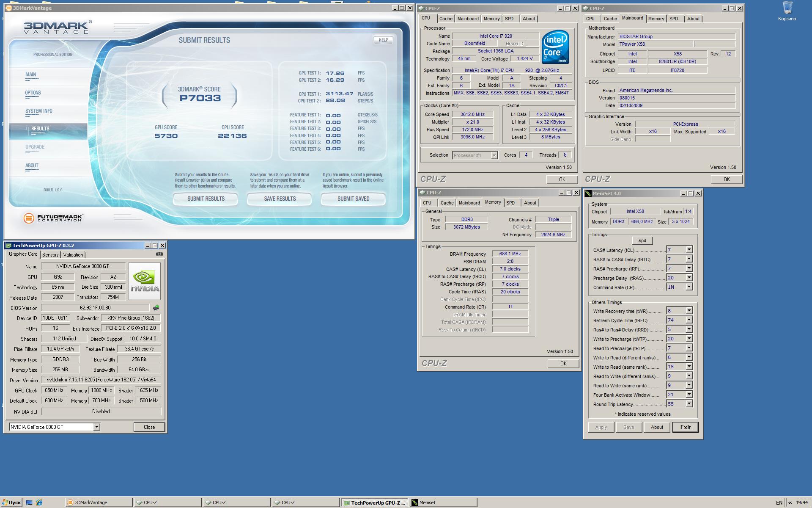
Task: Click the 3DMark Vantage title bar icon
Action: (8, 8)
